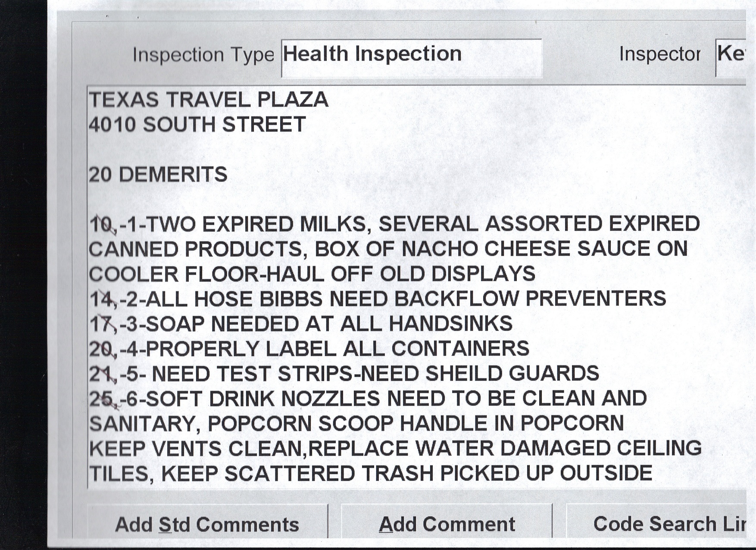Click the Inspector name field
Screen dimensions: 756x550
[x=731, y=57]
